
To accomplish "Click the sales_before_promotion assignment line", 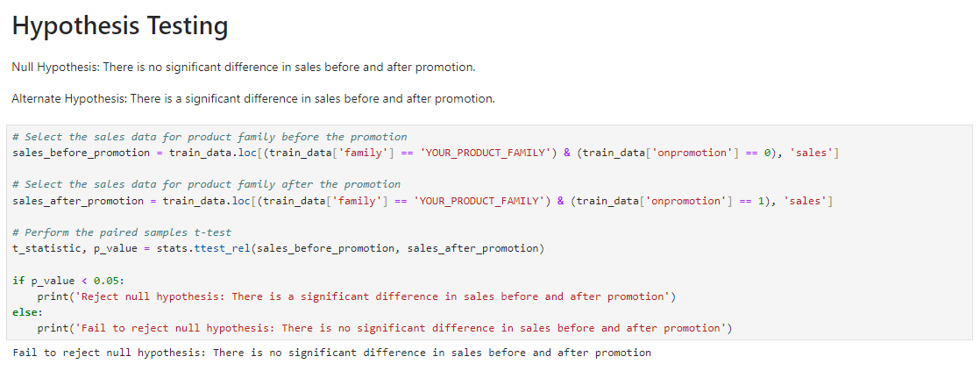I will [426, 153].
